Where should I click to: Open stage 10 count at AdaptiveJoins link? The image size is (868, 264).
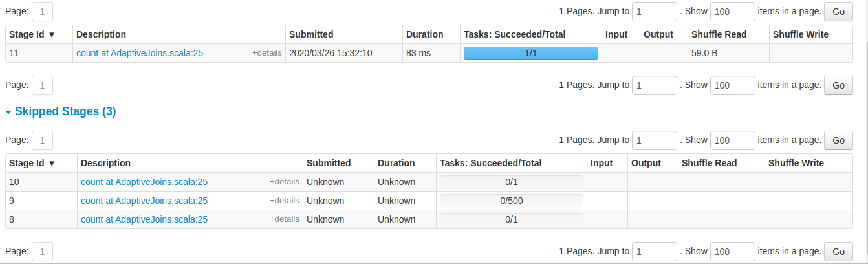pyautogui.click(x=144, y=182)
